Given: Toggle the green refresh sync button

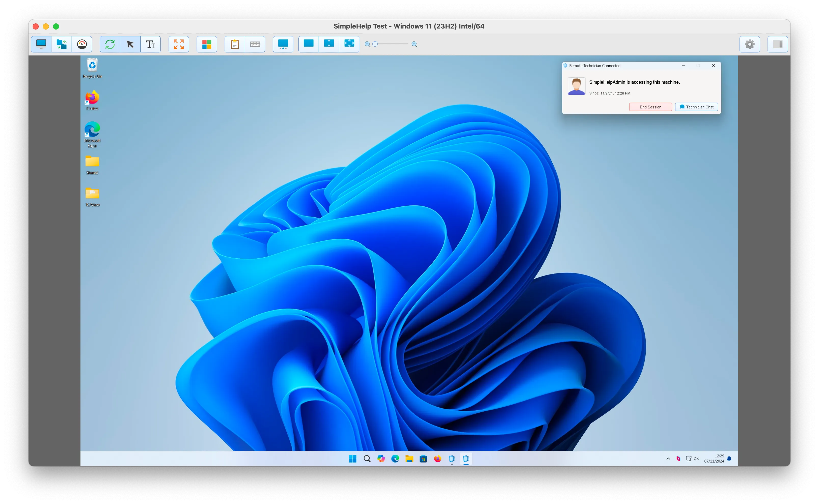Looking at the screenshot, I should coord(110,44).
